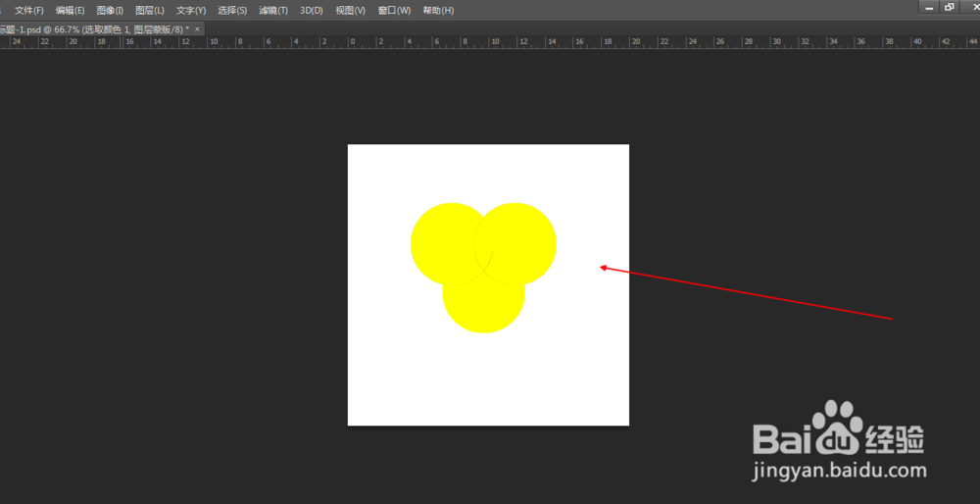Image resolution: width=980 pixels, height=504 pixels.
Task: Open the 滤镜(T) menu
Action: pos(273,11)
